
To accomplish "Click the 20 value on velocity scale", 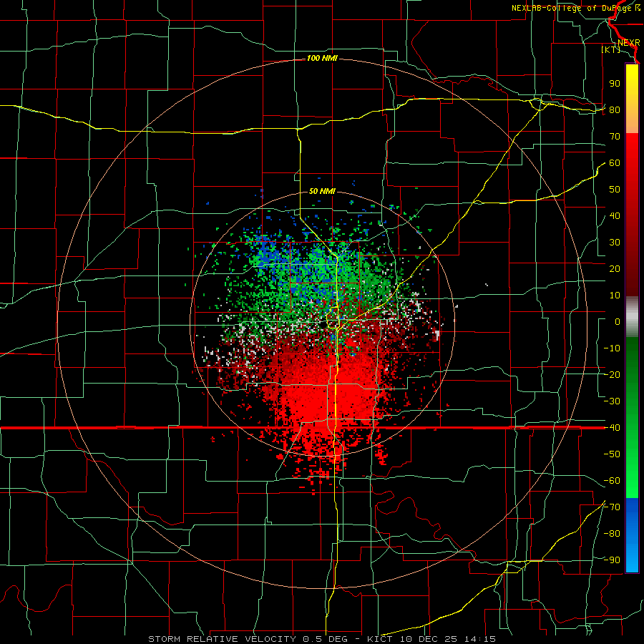I will point(615,268).
